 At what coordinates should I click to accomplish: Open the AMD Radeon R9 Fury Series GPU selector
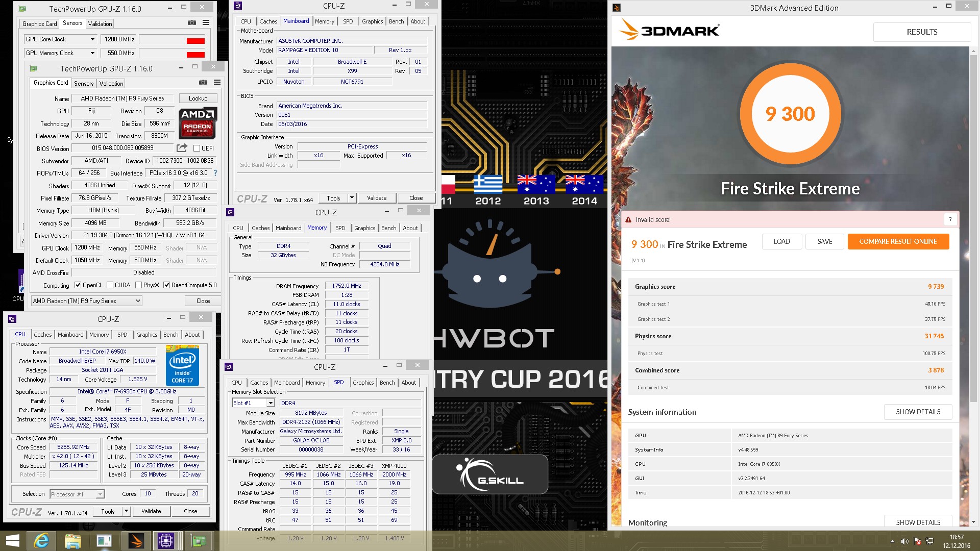click(86, 301)
